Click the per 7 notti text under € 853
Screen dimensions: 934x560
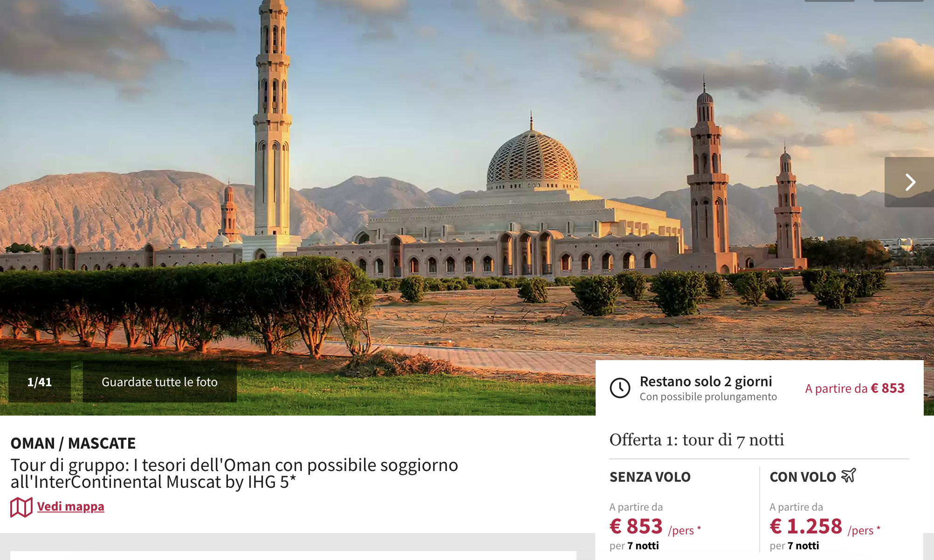[x=634, y=546]
